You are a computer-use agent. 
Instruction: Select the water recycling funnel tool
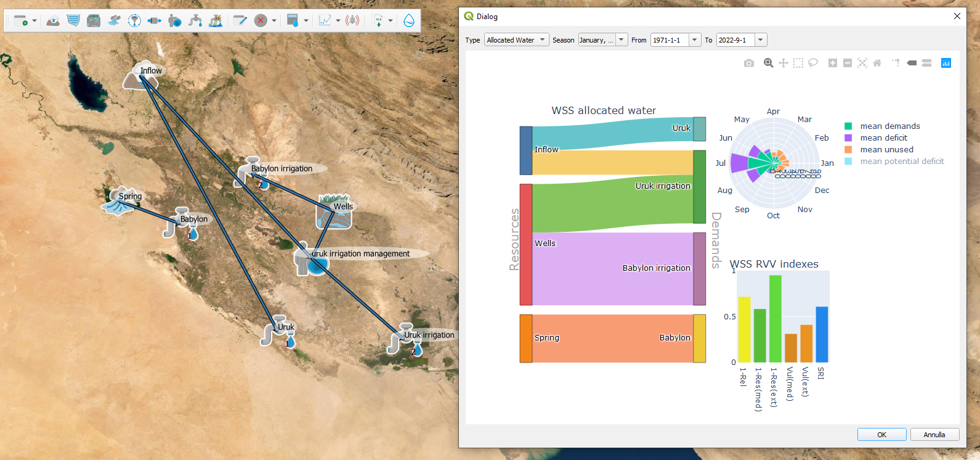pos(134,21)
